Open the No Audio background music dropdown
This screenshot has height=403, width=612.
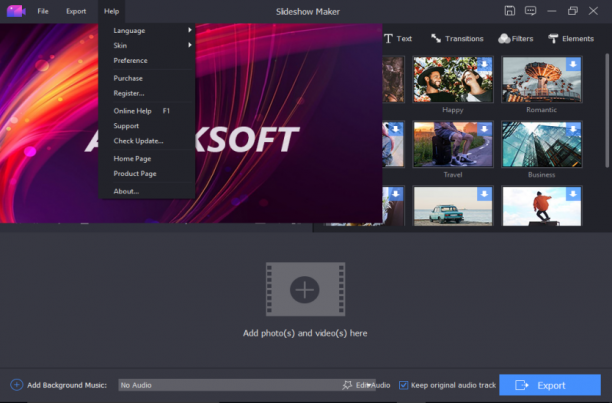247,385
